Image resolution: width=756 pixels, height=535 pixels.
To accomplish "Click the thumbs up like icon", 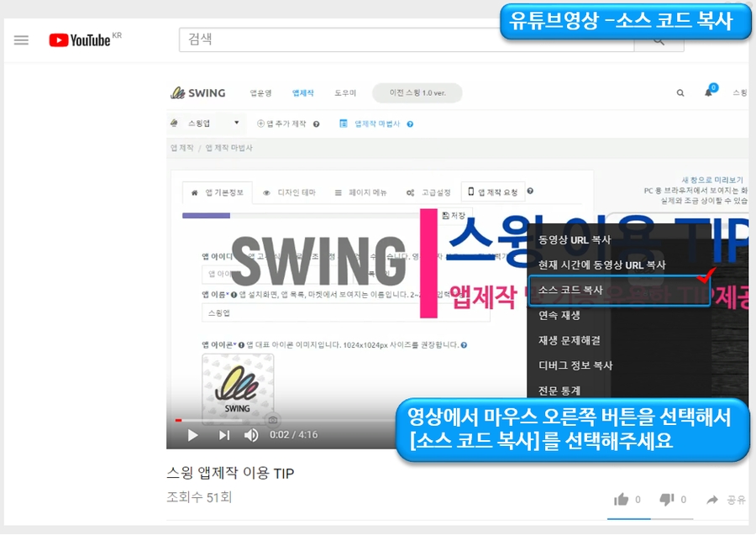I will (622, 500).
